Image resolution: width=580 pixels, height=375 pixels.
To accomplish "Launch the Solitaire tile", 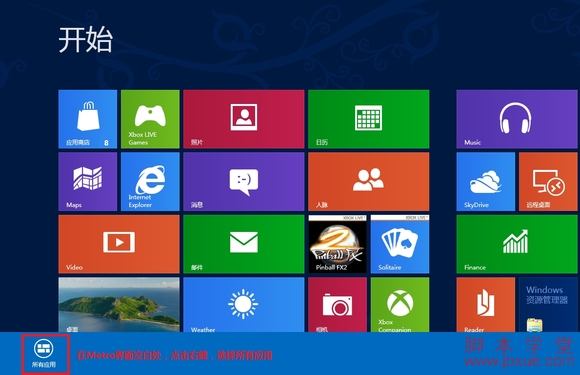I will [x=400, y=244].
